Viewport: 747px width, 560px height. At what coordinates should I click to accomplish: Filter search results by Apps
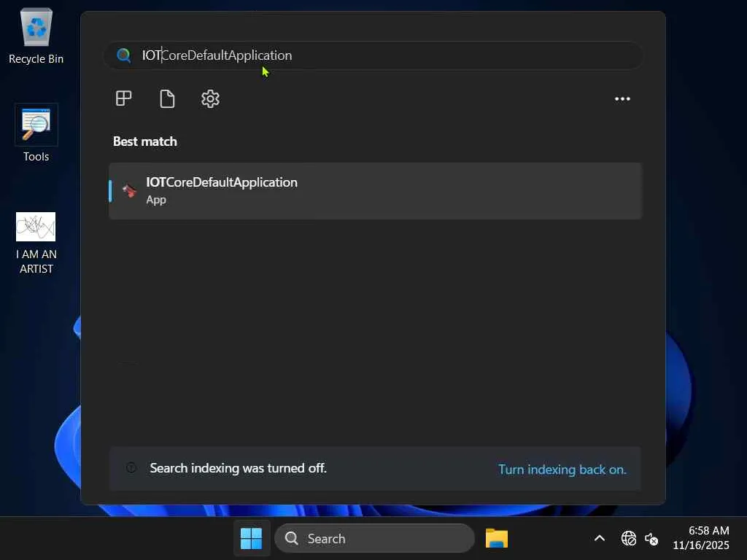coord(124,98)
